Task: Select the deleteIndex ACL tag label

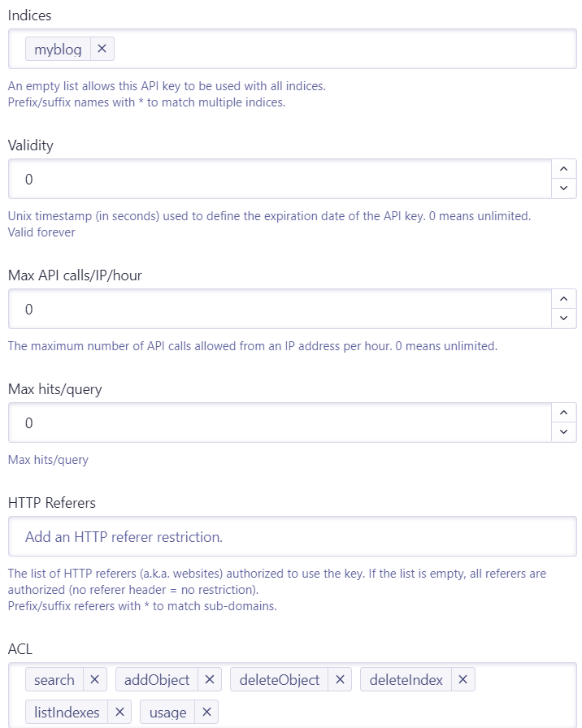Action: [x=406, y=680]
